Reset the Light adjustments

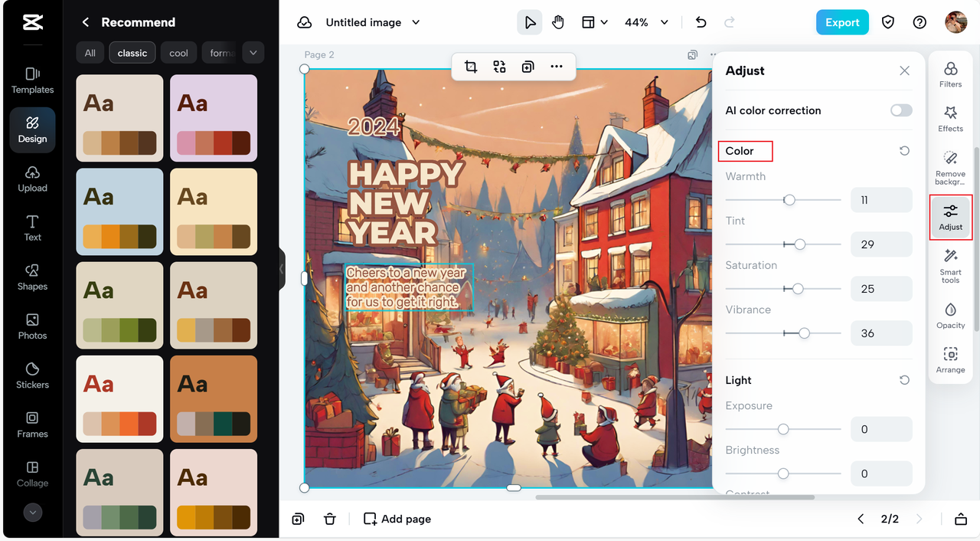pyautogui.click(x=904, y=380)
